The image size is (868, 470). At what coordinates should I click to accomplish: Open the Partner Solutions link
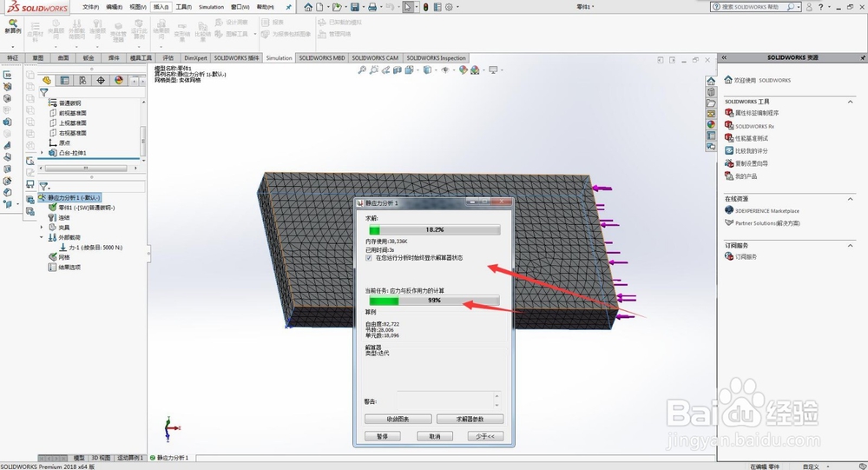click(x=767, y=222)
